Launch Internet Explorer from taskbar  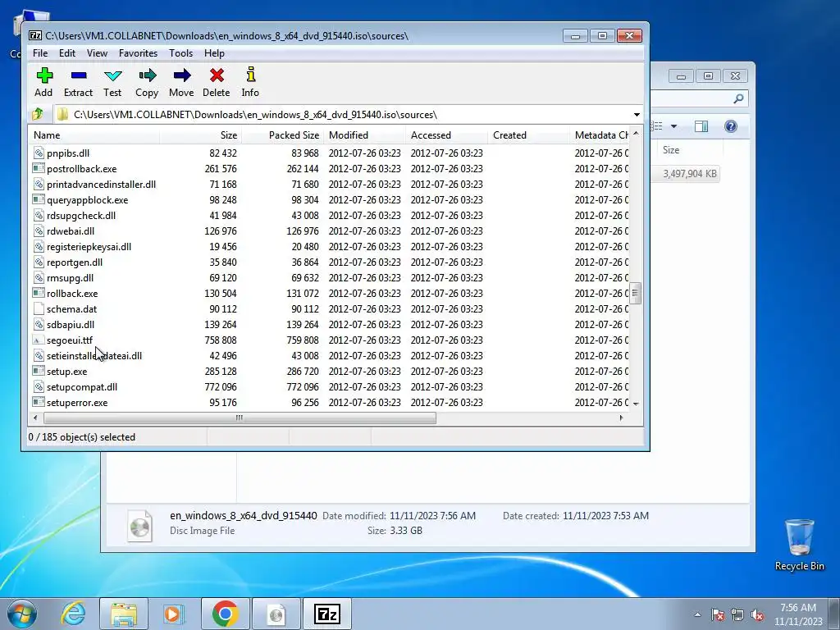(73, 614)
